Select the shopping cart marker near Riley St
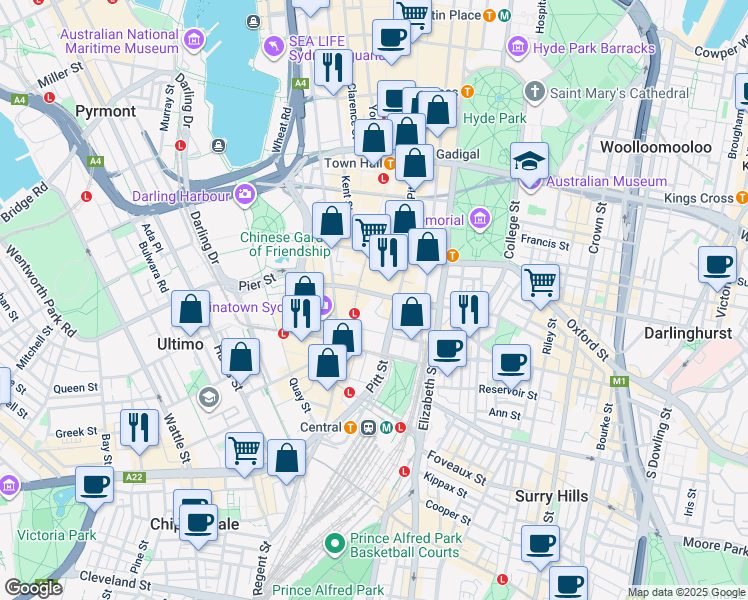 (540, 281)
